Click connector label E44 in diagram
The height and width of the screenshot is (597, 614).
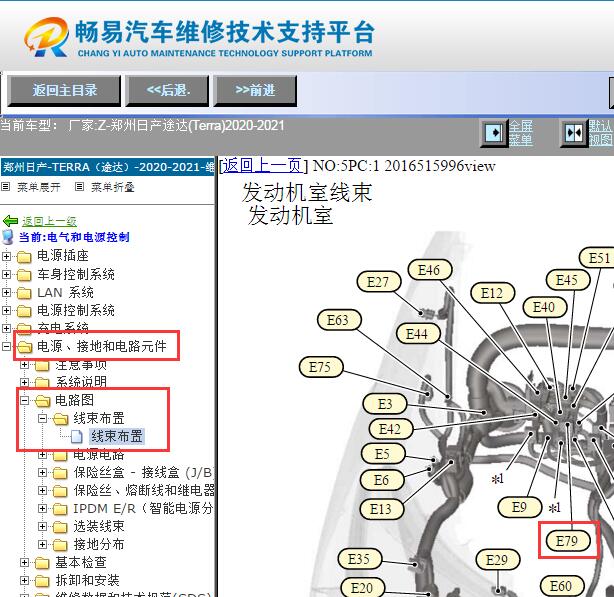coord(417,334)
